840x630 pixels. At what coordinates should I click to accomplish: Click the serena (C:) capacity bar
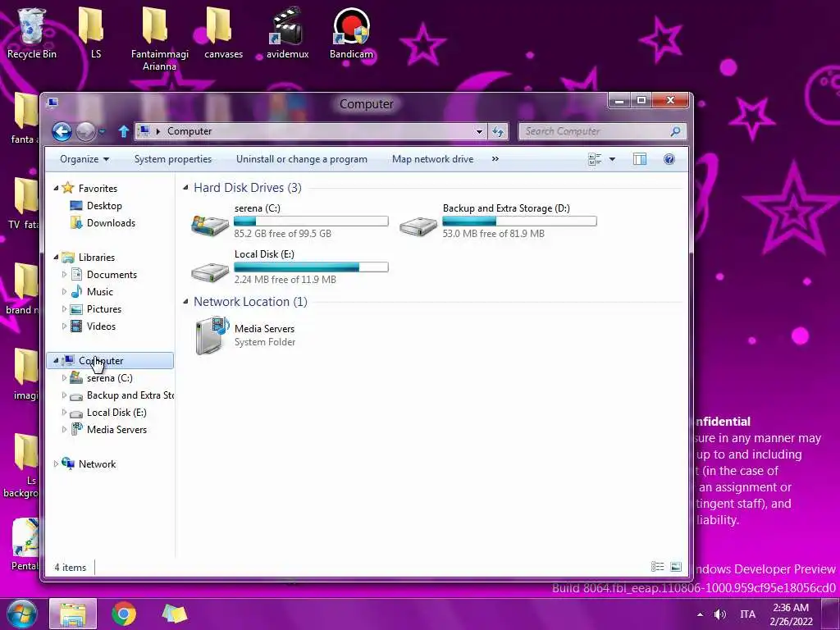[x=311, y=221]
